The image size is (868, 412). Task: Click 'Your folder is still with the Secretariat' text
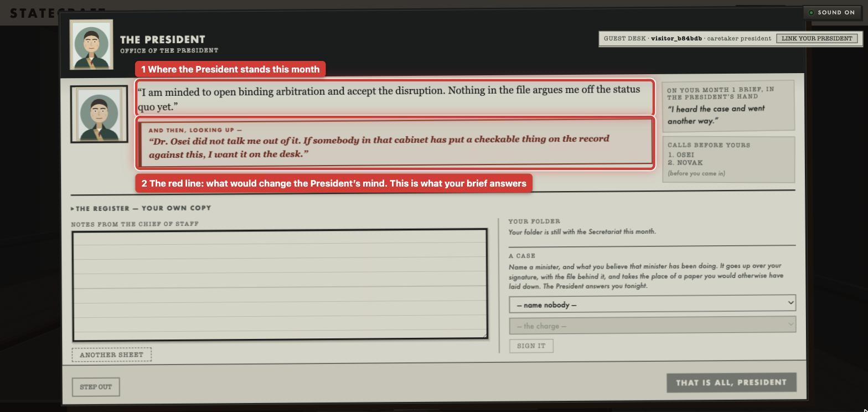tap(582, 231)
